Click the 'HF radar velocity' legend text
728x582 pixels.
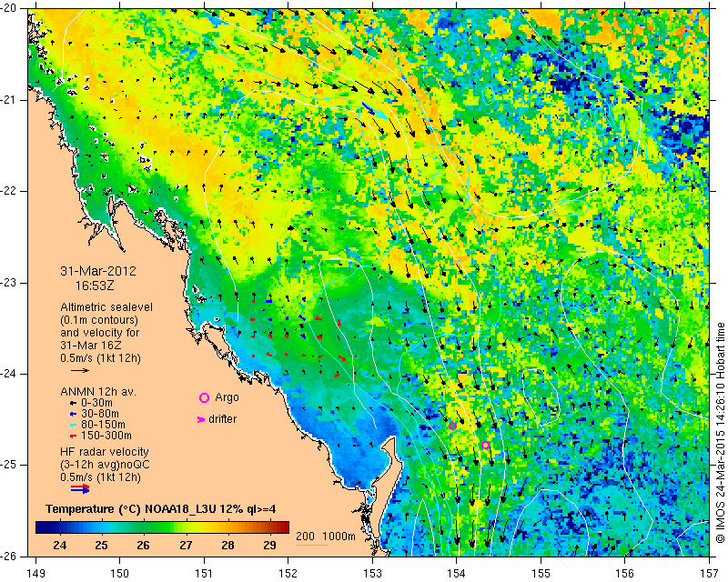tap(105, 452)
